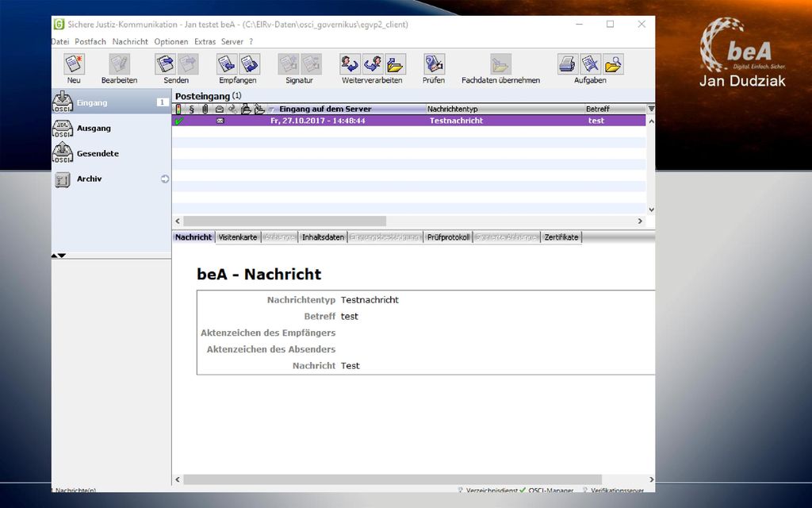Click the Prüfen toolbar icon
The width and height of the screenshot is (812, 508).
coord(434,64)
